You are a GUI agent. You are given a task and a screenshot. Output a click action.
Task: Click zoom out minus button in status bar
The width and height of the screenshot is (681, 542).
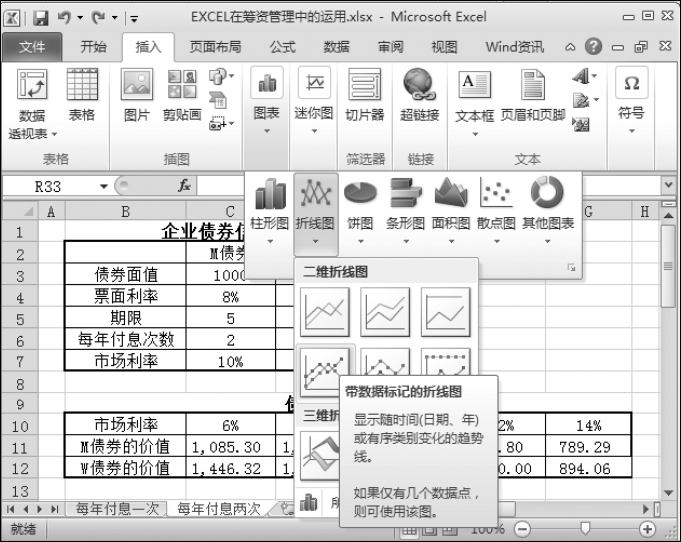coord(522,529)
